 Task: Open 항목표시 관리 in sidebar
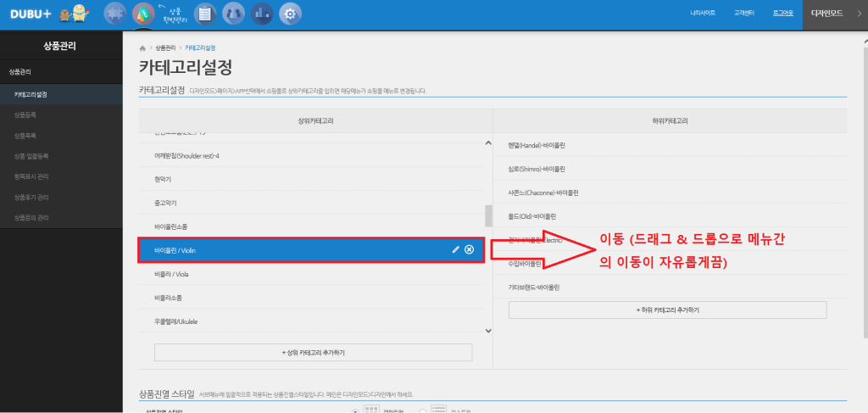[x=61, y=176]
